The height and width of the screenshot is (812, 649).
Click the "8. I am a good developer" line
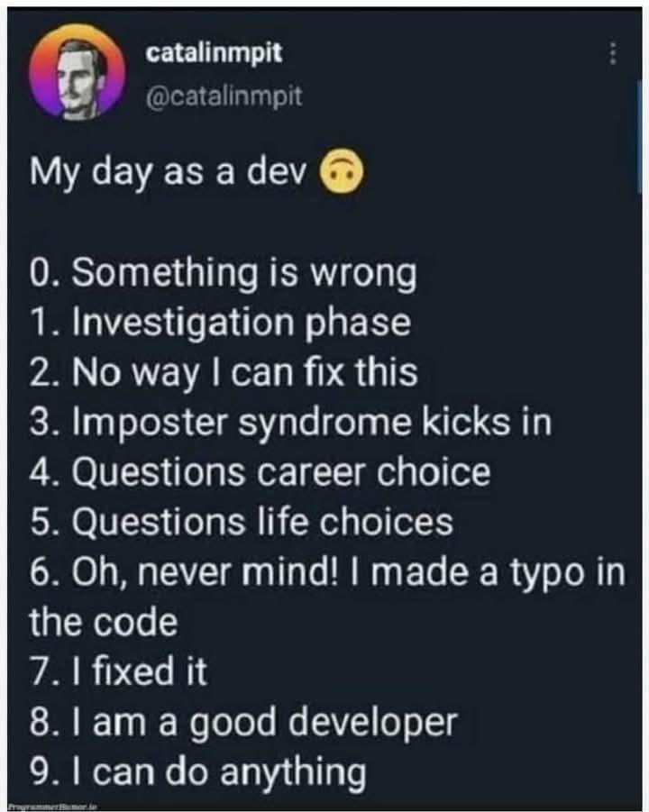tap(243, 722)
